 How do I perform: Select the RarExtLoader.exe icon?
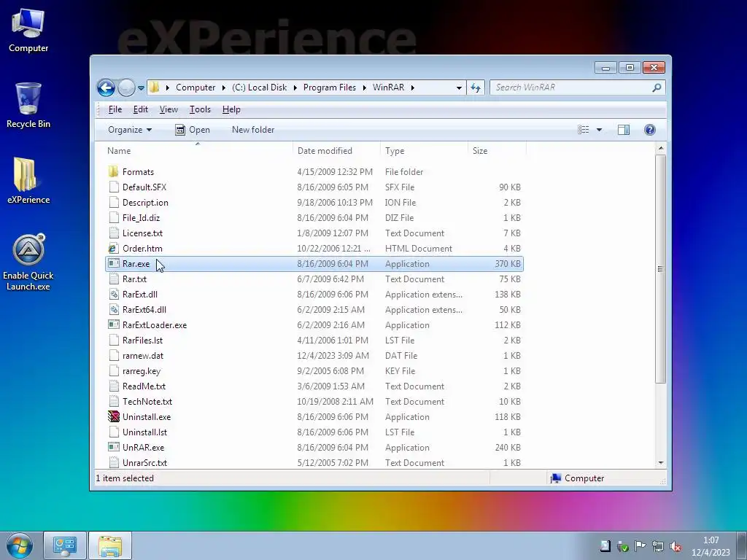[x=113, y=324]
